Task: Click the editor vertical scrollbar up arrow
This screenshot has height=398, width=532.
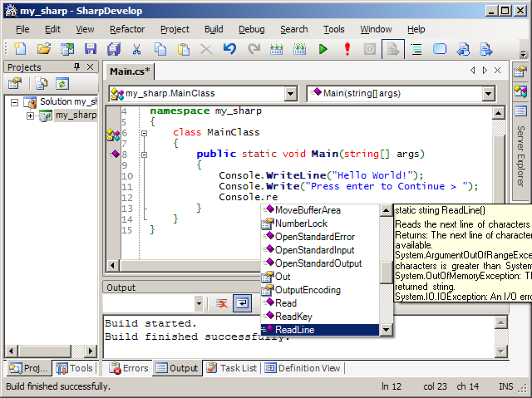Action: (x=499, y=113)
